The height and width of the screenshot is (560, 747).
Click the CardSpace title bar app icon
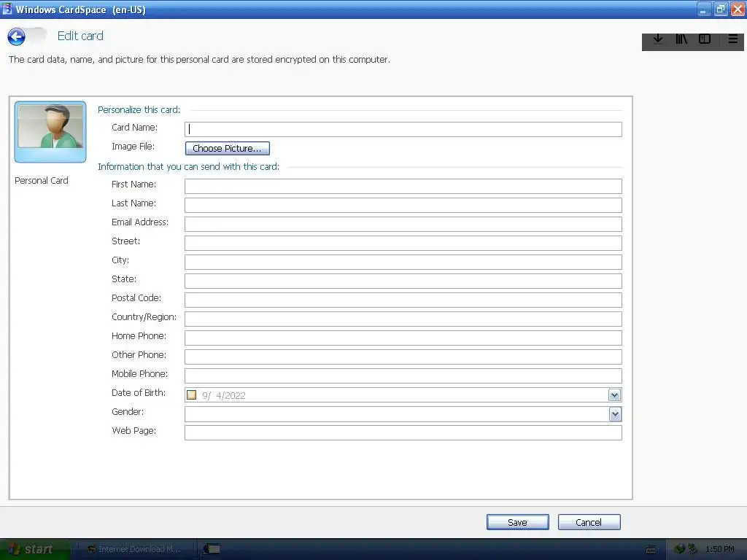[7, 9]
